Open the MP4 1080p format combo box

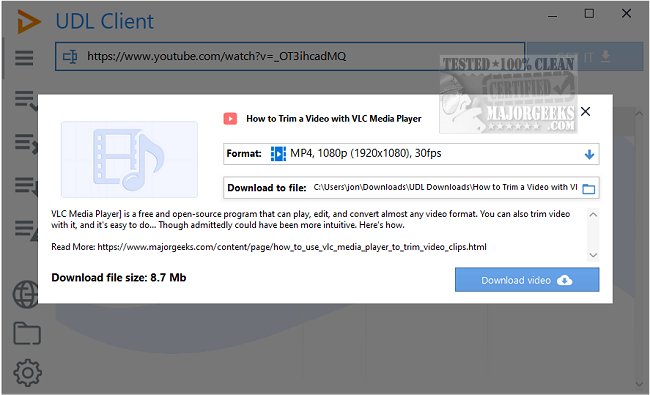tap(411, 154)
